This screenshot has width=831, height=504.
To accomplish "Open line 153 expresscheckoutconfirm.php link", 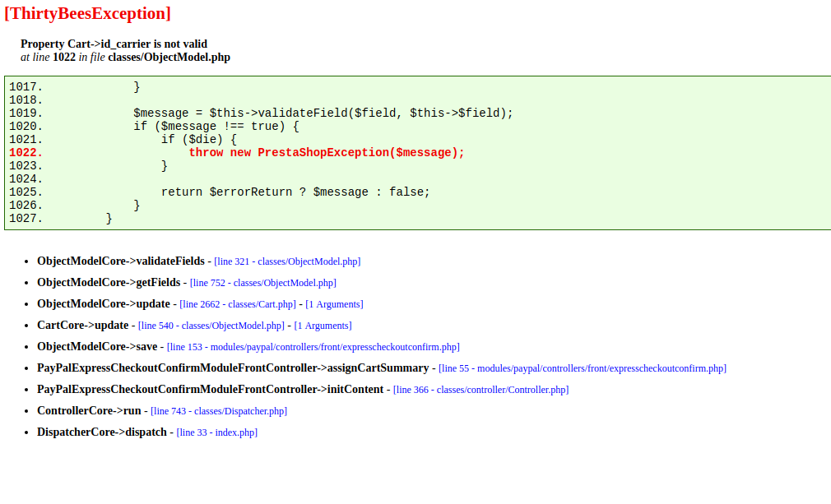I will tap(313, 347).
